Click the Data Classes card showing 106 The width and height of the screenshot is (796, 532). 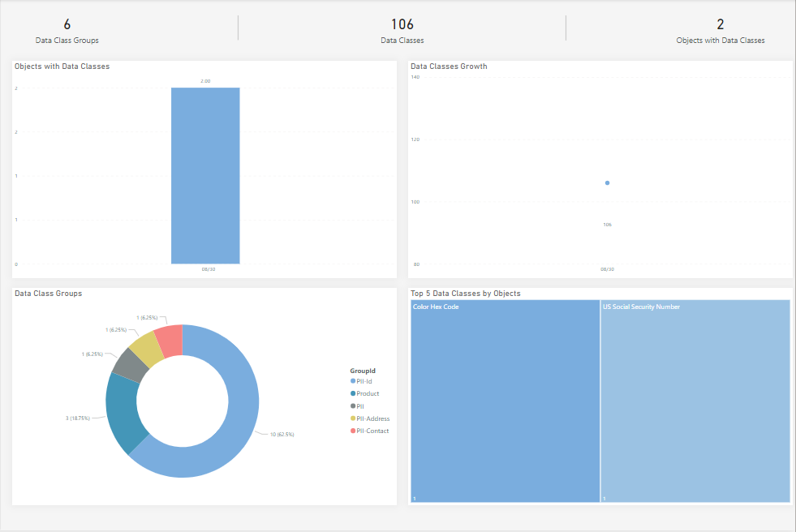pyautogui.click(x=402, y=30)
